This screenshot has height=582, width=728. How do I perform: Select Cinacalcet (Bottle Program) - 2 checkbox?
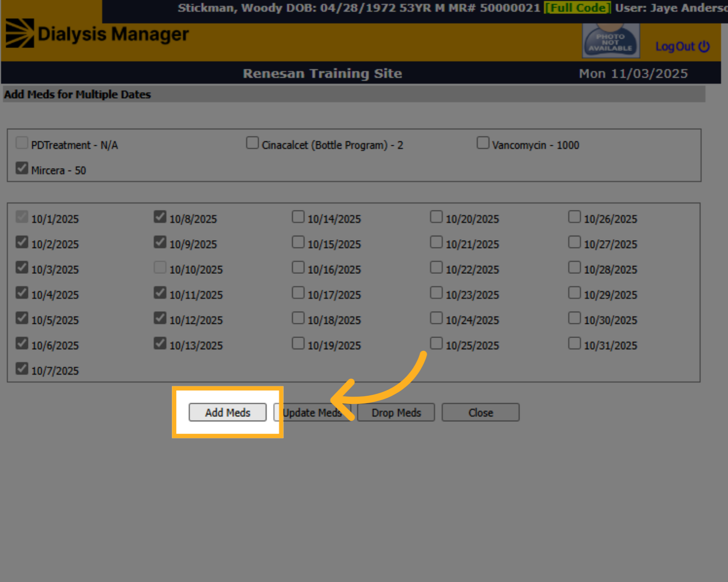point(252,143)
